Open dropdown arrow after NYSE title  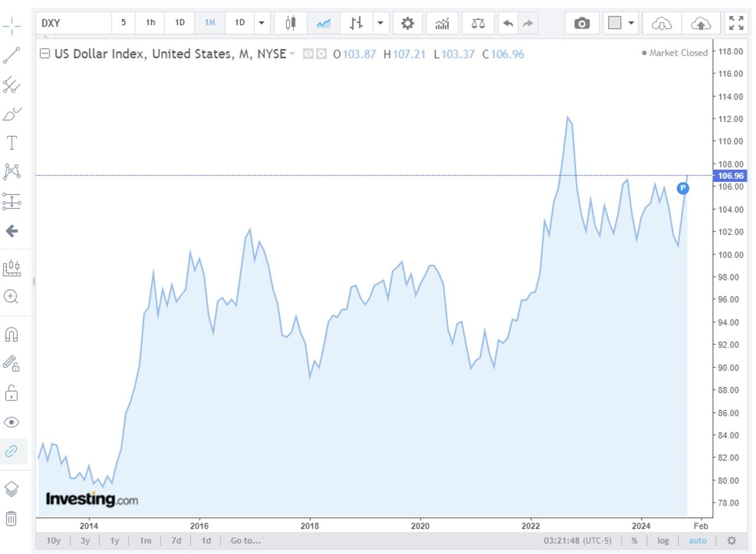tap(292, 54)
